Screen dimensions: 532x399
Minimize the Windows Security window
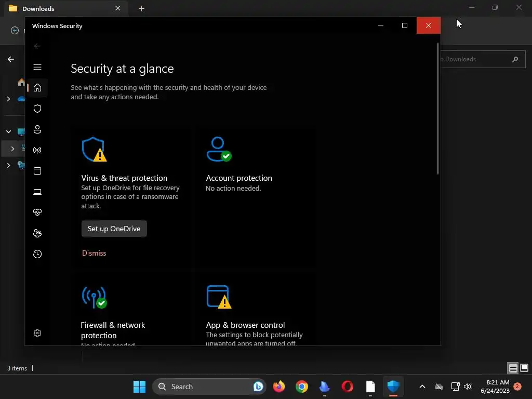click(381, 25)
